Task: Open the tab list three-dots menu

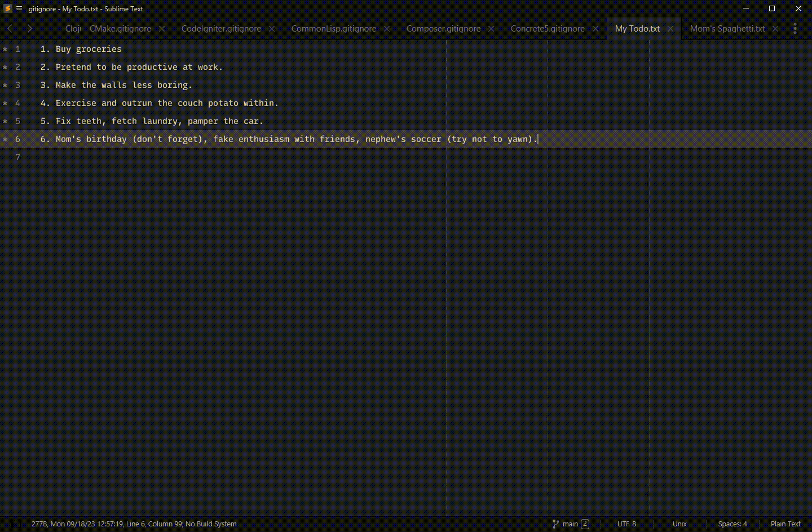Action: point(795,28)
